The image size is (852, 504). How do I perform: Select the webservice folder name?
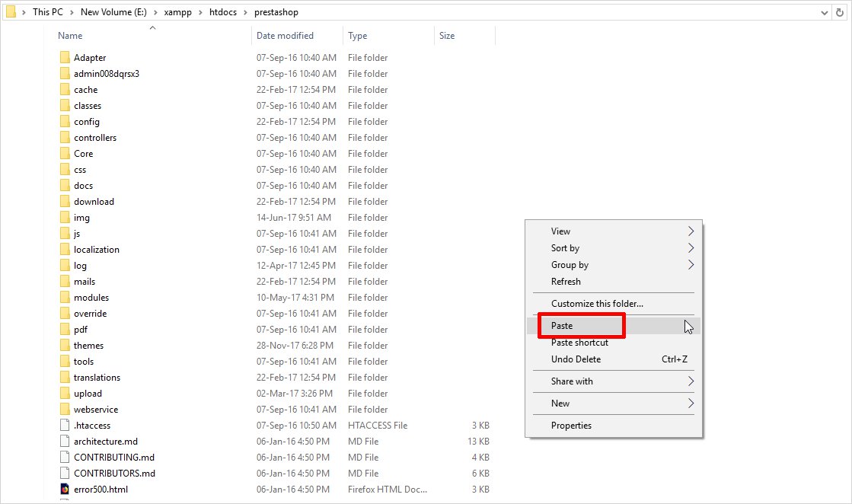[96, 410]
